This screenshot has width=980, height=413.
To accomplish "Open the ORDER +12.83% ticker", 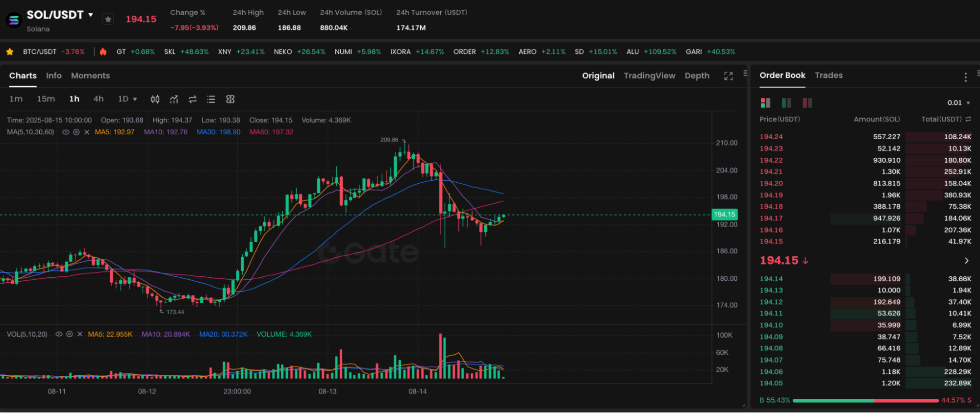I will (x=481, y=51).
